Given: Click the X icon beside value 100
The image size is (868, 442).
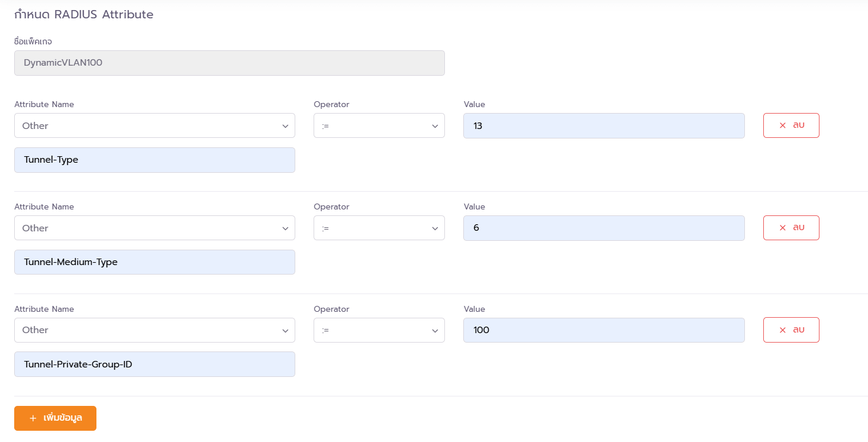Looking at the screenshot, I should (782, 330).
